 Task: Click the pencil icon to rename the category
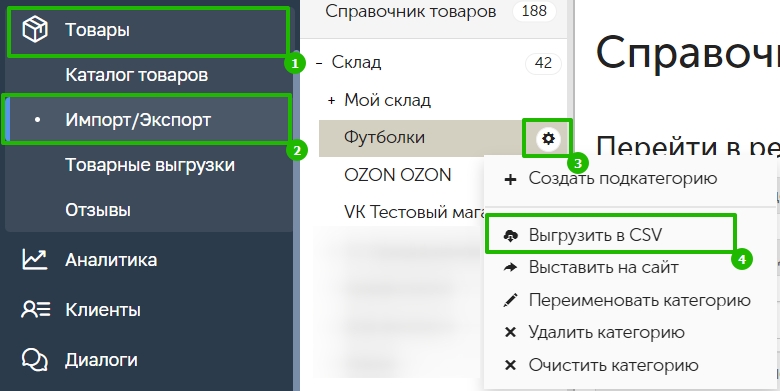click(x=510, y=300)
